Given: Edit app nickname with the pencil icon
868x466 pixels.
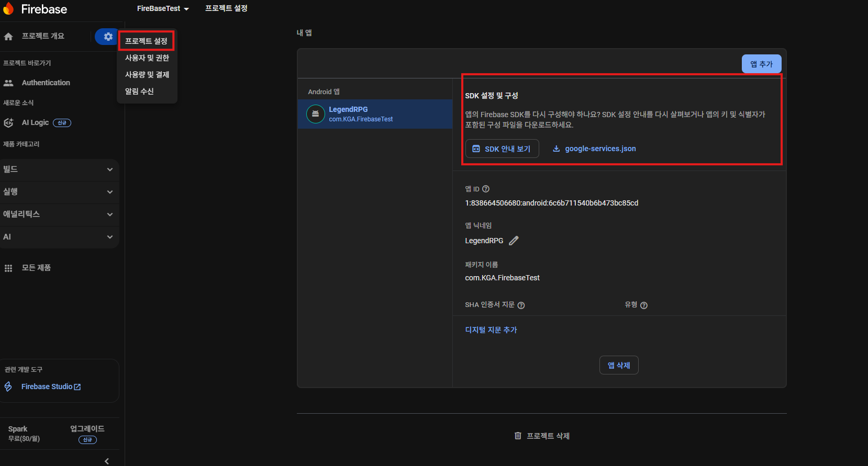Looking at the screenshot, I should 514,241.
